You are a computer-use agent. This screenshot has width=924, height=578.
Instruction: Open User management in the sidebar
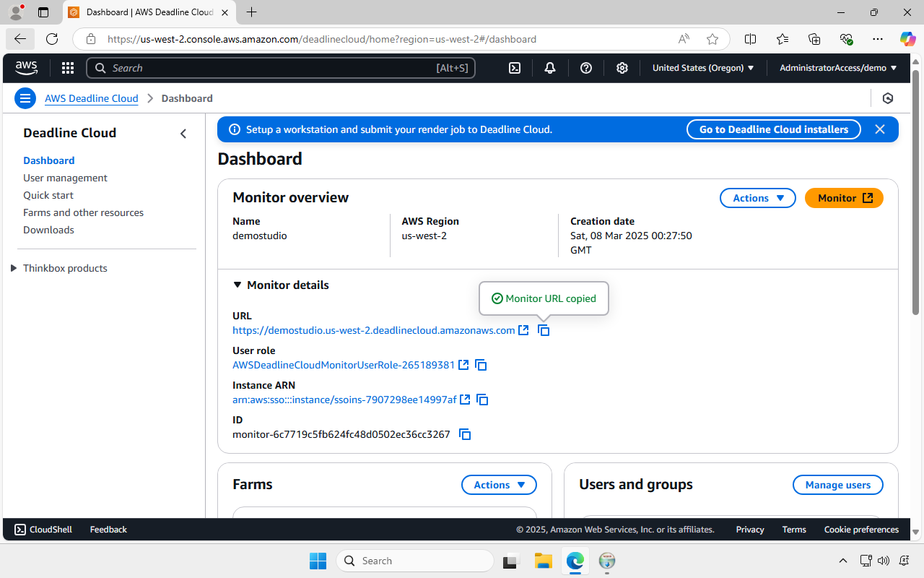pos(65,177)
